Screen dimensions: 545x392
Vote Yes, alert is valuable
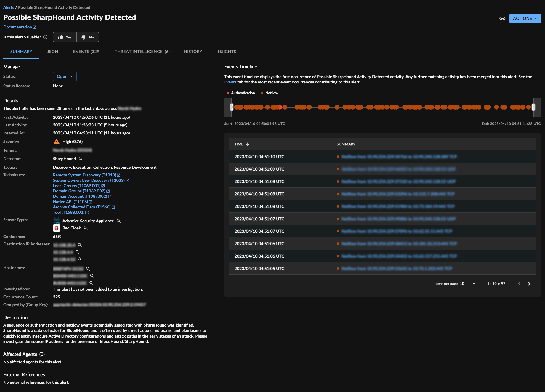tap(65, 37)
